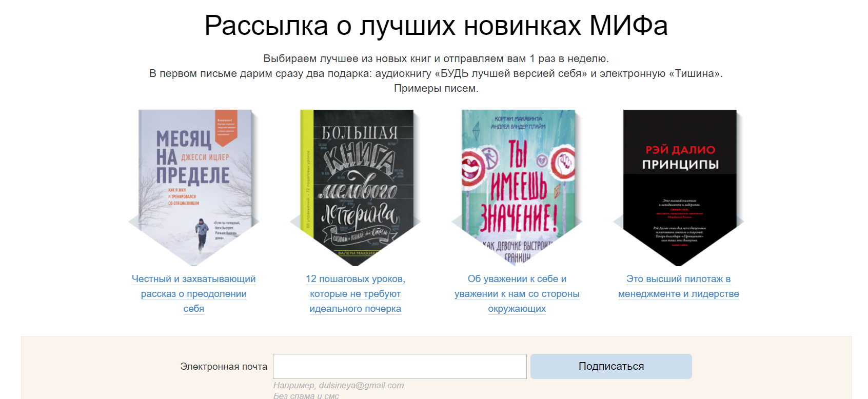Select the «Ты имеешь значение!» book cover

coord(517,187)
